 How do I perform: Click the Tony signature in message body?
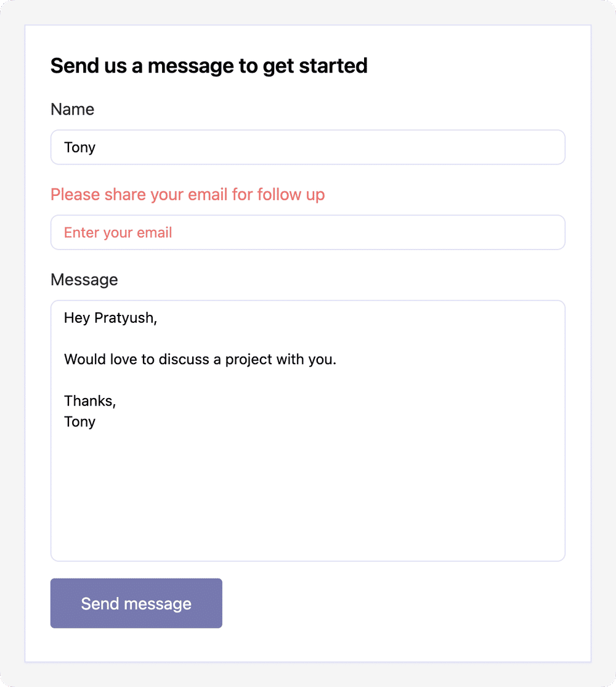click(79, 421)
